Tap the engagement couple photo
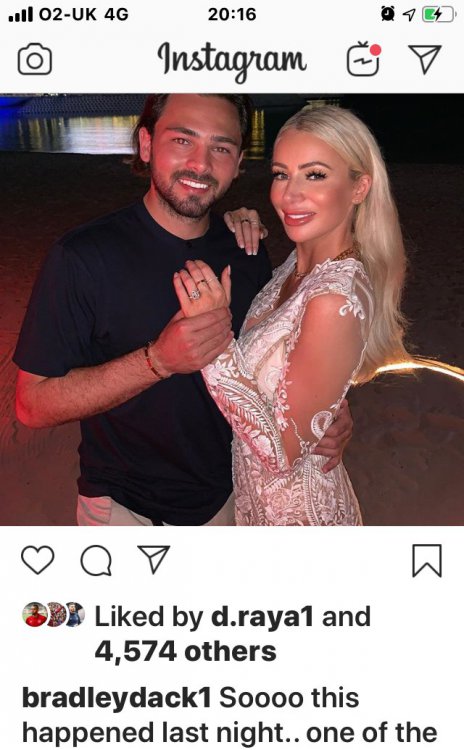The width and height of the screenshot is (464, 750). pos(232,309)
